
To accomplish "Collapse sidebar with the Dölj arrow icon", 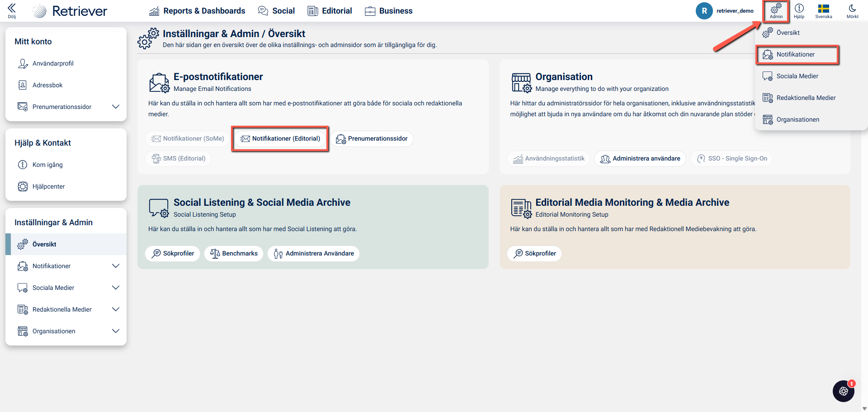I will [12, 8].
